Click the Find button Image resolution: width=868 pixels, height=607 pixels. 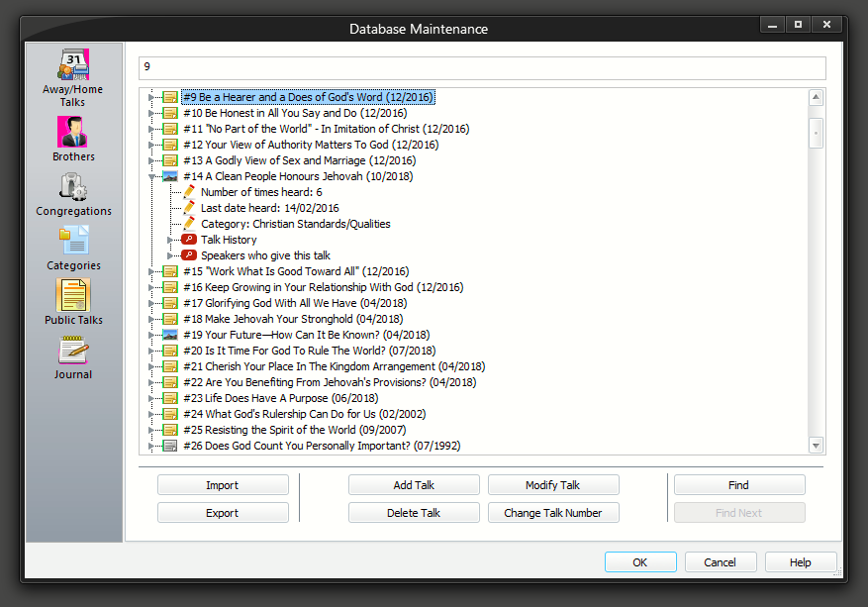tap(738, 485)
